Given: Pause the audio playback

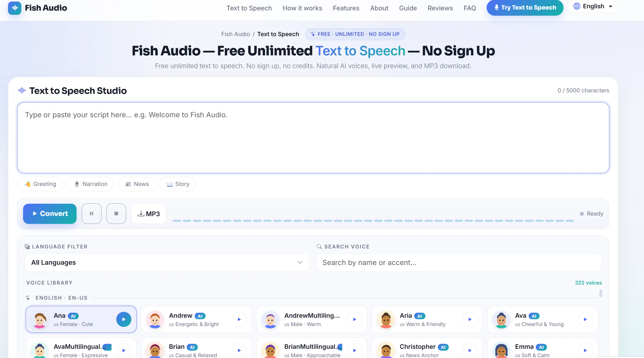Looking at the screenshot, I should pos(91,213).
